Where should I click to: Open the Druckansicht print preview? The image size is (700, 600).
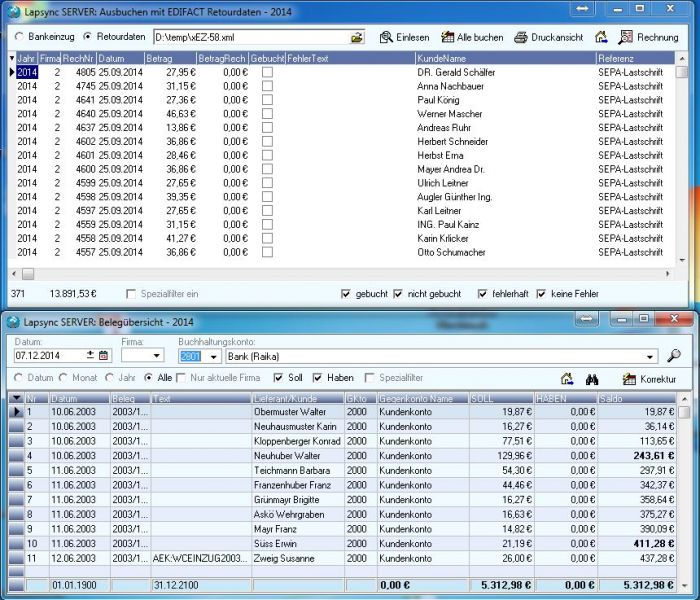pyautogui.click(x=548, y=38)
